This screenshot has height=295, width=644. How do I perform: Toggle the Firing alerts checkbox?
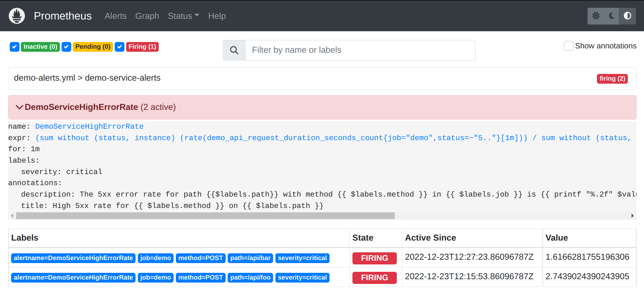pos(119,47)
